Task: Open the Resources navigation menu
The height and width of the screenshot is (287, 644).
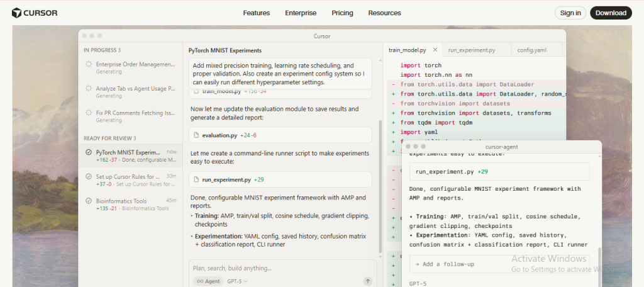Action: tap(384, 13)
